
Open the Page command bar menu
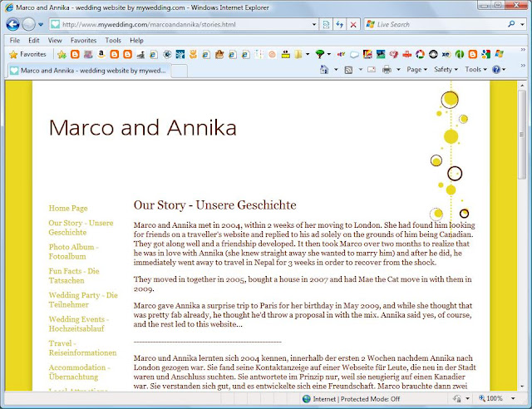[416, 70]
